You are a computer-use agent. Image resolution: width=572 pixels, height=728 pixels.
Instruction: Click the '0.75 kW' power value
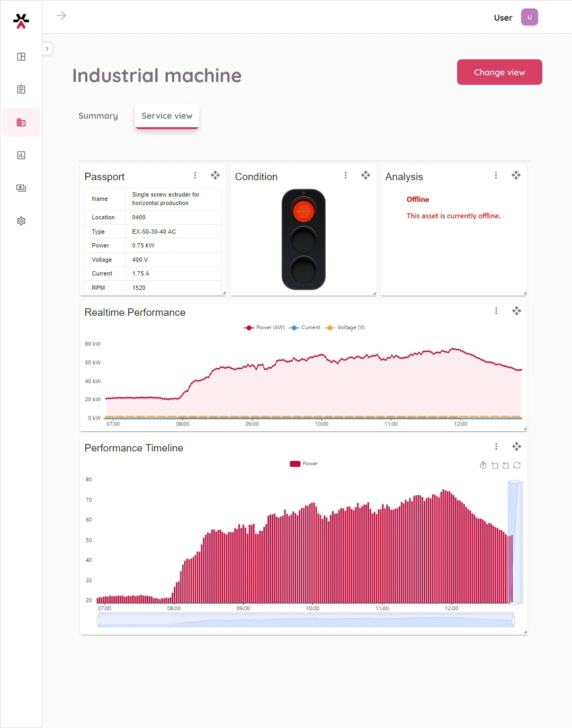144,245
